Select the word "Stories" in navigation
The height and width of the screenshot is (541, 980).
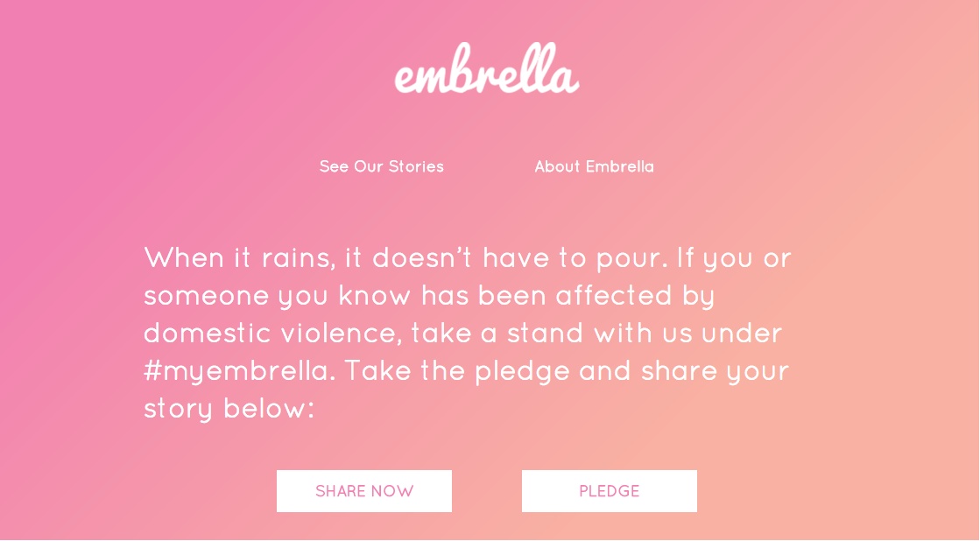[416, 166]
